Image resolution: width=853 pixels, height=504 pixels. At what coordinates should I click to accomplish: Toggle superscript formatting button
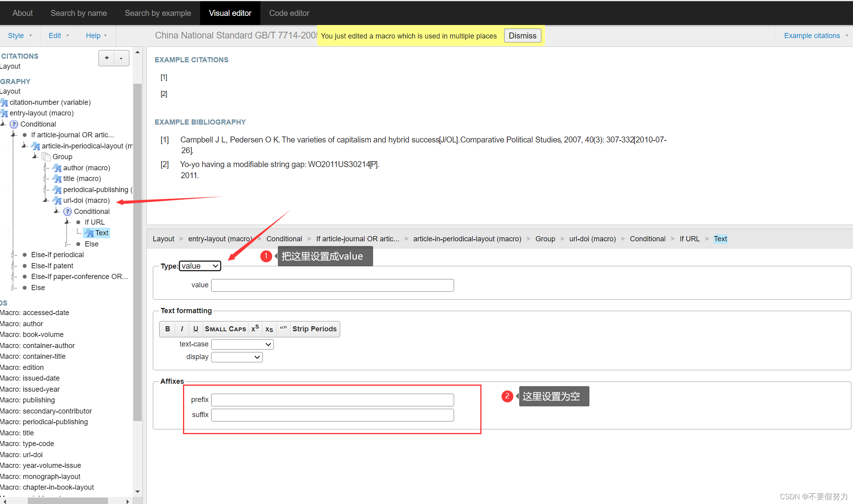[x=255, y=329]
